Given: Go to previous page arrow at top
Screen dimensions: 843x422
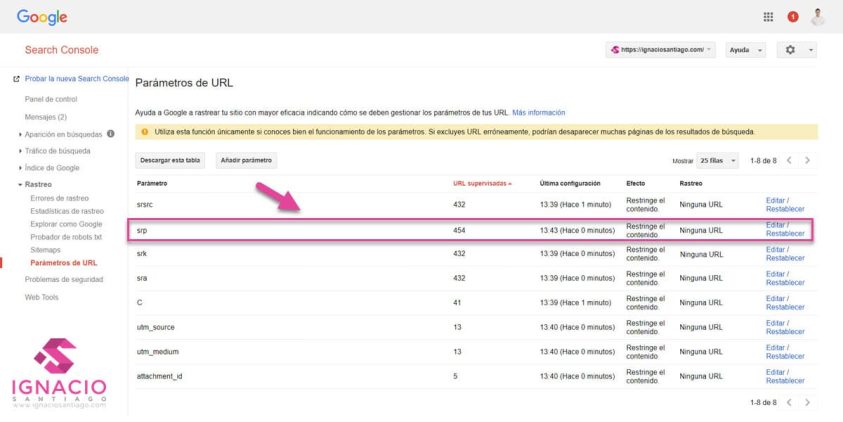Looking at the screenshot, I should pyautogui.click(x=789, y=160).
